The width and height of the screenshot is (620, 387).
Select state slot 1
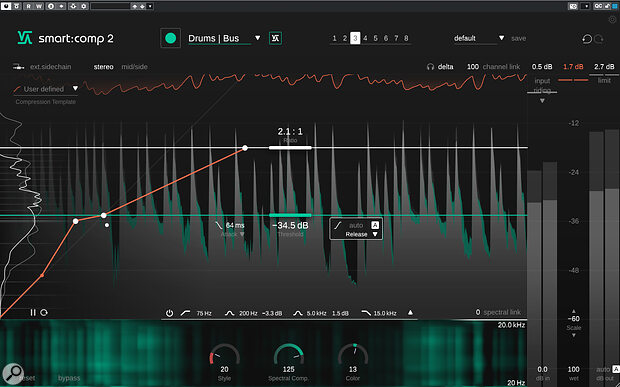click(335, 38)
